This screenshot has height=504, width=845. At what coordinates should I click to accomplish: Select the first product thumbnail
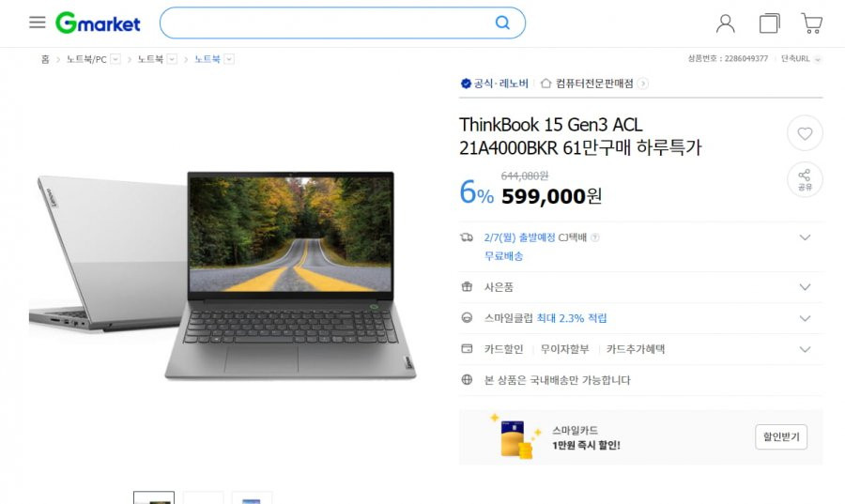coord(154,497)
